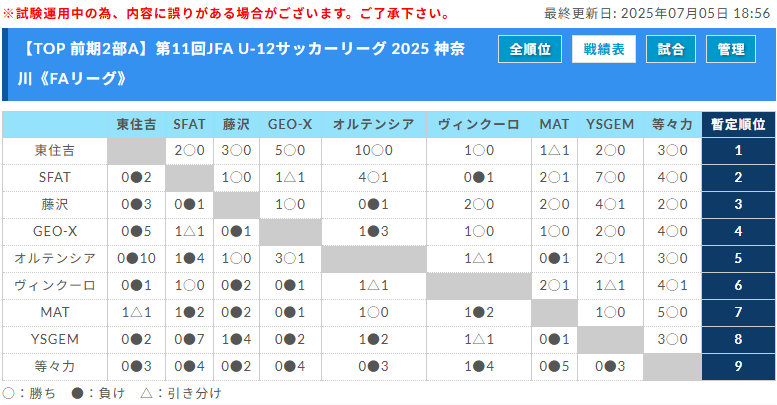Open SFAT vs YSGEM 7-0 result
Viewport: 777px width, 405px height.
click(609, 178)
